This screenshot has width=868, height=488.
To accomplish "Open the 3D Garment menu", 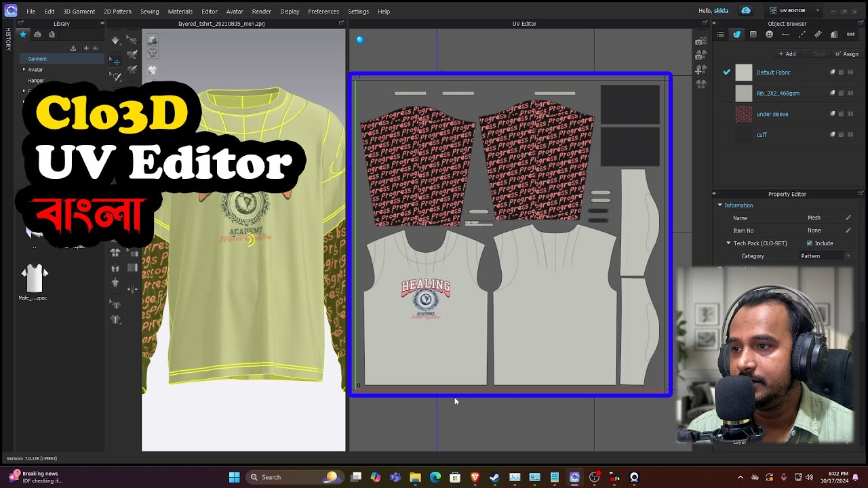I will 79,12.
